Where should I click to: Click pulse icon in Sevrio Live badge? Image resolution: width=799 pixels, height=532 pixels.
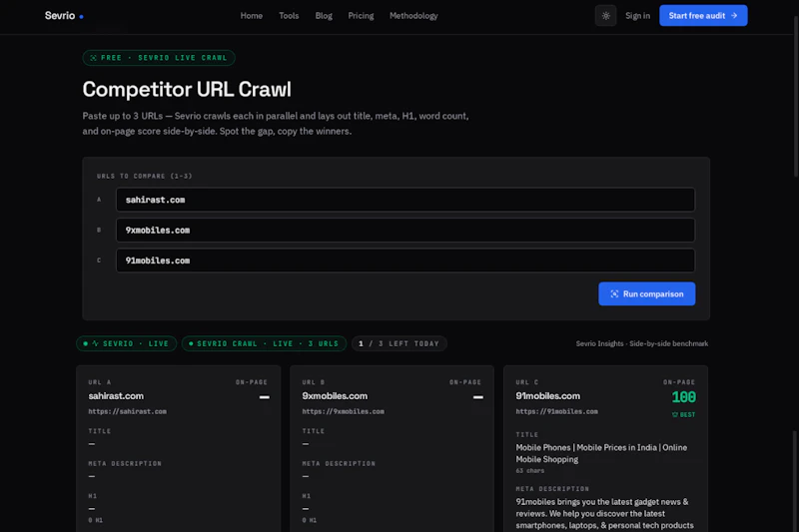click(95, 343)
